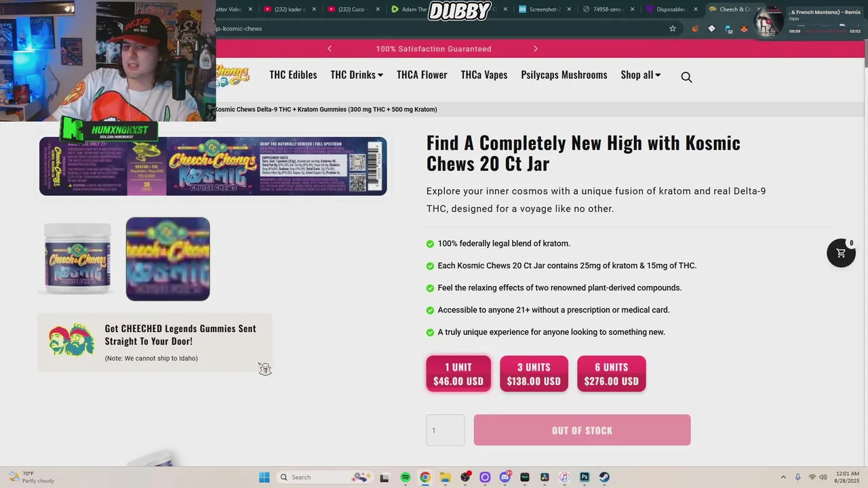Open Photoshop from the taskbar
This screenshot has height=488, width=868.
click(x=585, y=477)
